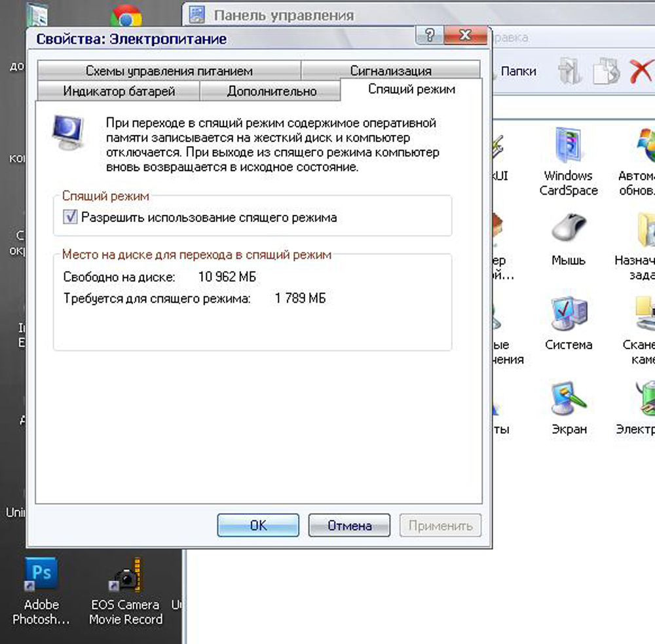
Task: Click the question mark help button
Action: coord(429,35)
